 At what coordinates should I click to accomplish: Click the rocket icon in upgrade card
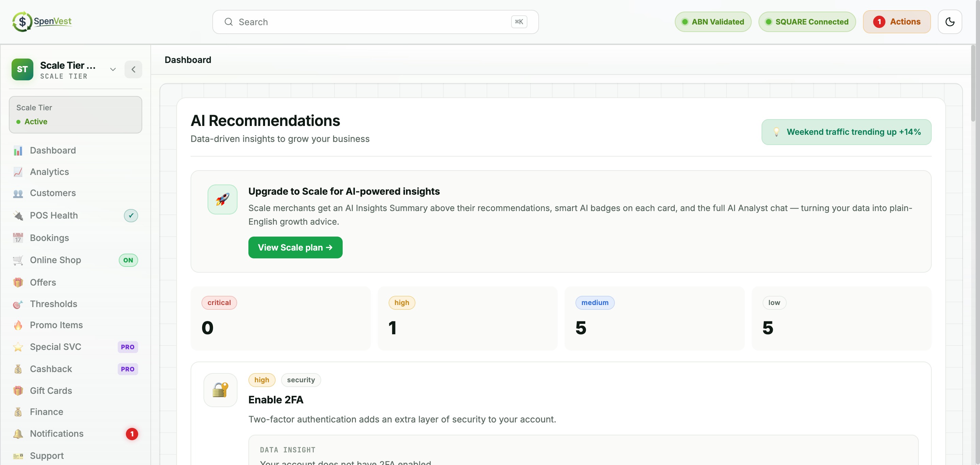click(223, 199)
